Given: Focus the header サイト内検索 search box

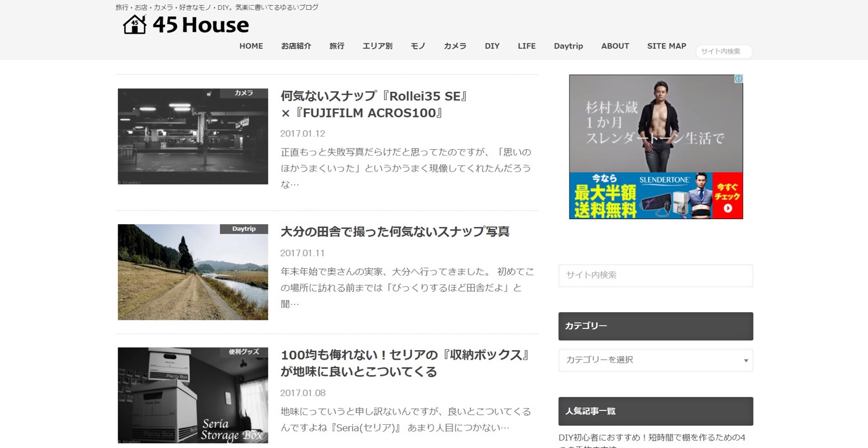Looking at the screenshot, I should pos(723,51).
